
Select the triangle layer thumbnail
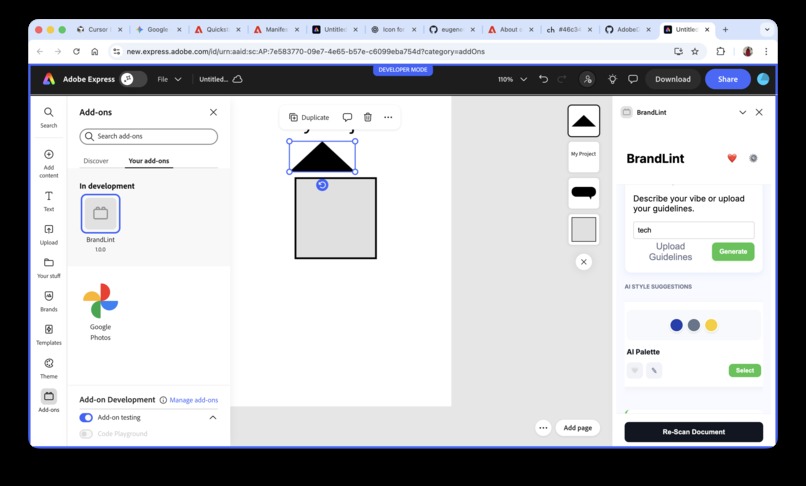pyautogui.click(x=583, y=121)
